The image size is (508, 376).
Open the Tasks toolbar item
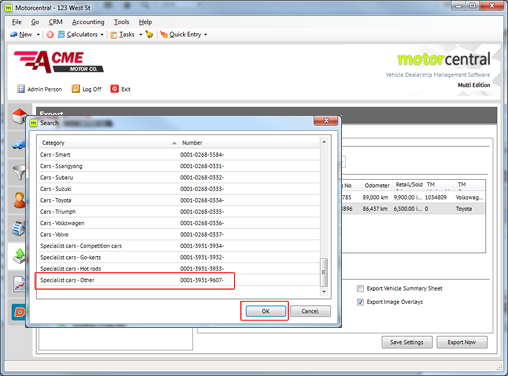click(x=123, y=34)
